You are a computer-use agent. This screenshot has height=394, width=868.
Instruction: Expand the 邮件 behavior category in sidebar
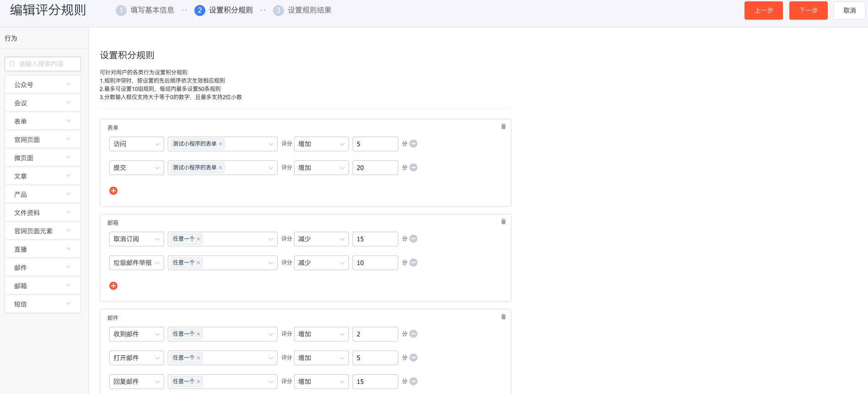tap(43, 267)
